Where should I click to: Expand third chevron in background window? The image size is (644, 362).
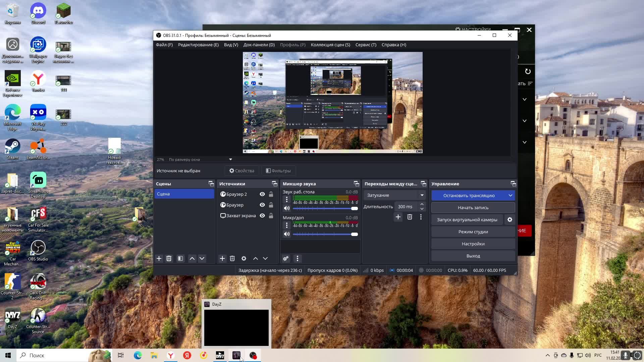(x=525, y=142)
